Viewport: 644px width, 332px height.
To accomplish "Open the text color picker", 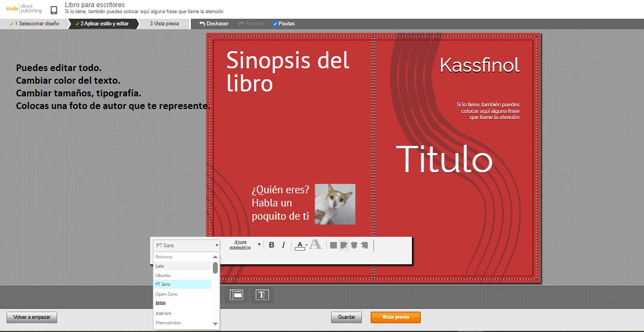I will 301,245.
